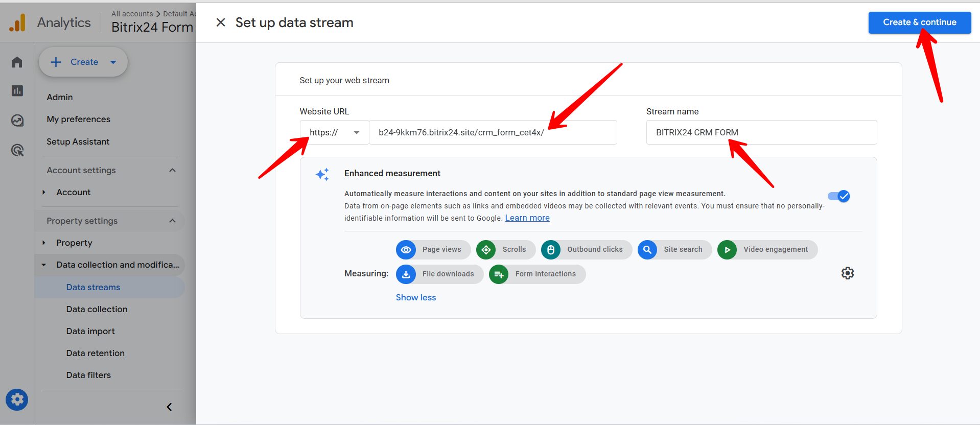Image resolution: width=980 pixels, height=425 pixels.
Task: Click the Website URL input field
Action: pos(493,132)
